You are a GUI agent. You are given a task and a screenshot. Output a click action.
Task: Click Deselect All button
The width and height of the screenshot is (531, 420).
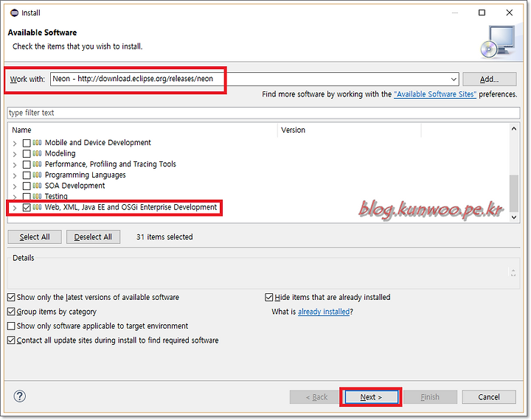coord(93,237)
